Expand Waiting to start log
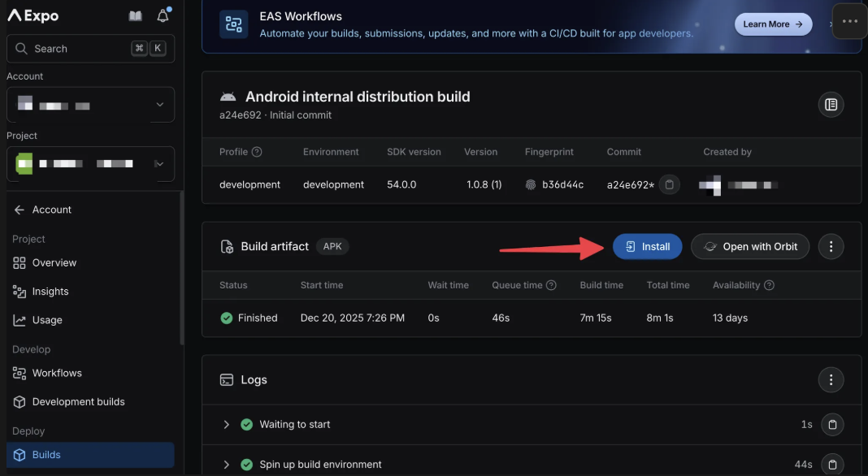This screenshot has width=868, height=476. (x=227, y=425)
